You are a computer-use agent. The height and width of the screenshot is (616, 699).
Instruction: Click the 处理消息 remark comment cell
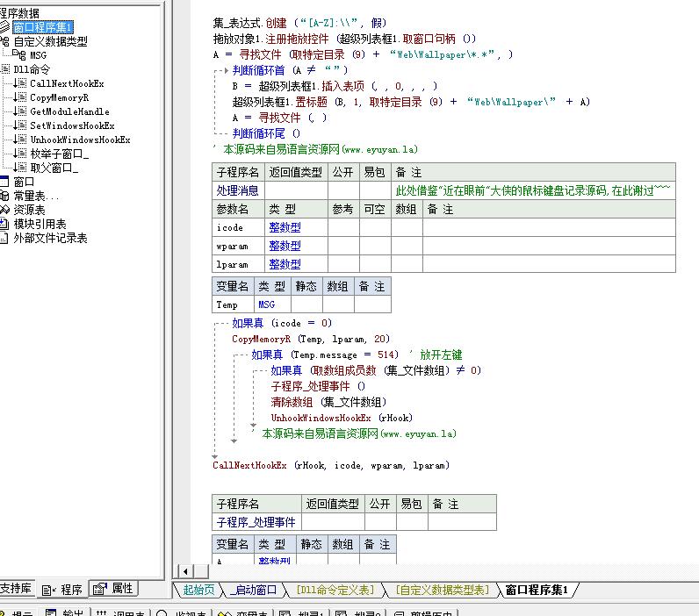pos(533,190)
